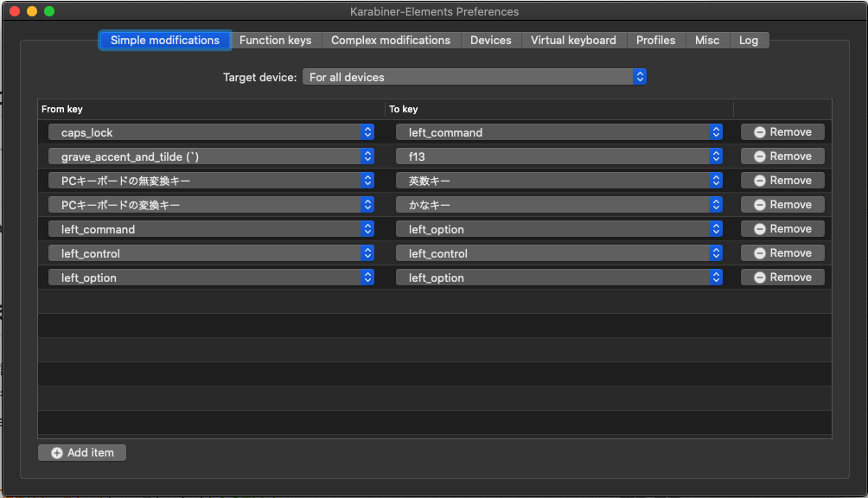
Task: Remove the left_option to left_option mapping
Action: tap(782, 278)
